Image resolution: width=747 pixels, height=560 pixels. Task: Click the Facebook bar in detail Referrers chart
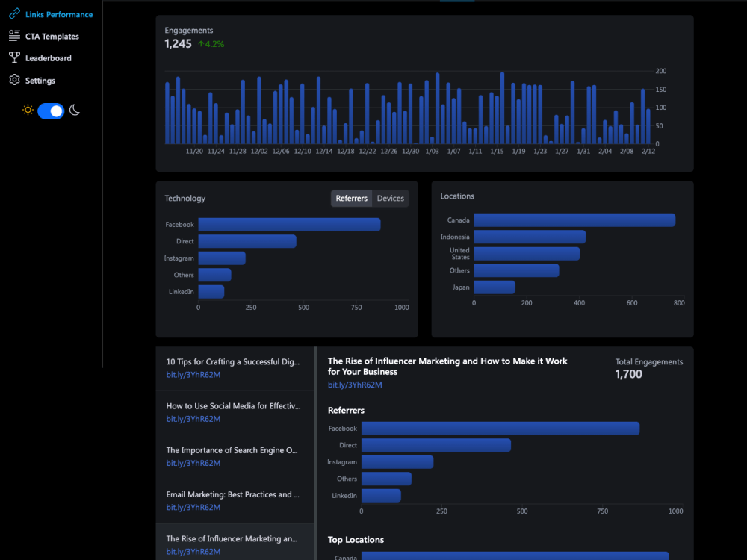point(500,428)
